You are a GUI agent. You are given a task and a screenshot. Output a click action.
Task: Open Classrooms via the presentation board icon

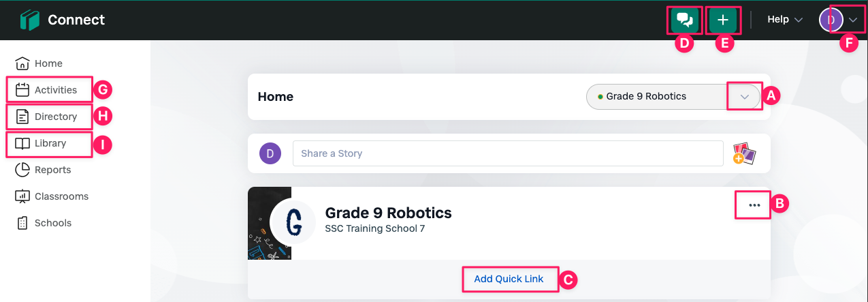click(22, 196)
